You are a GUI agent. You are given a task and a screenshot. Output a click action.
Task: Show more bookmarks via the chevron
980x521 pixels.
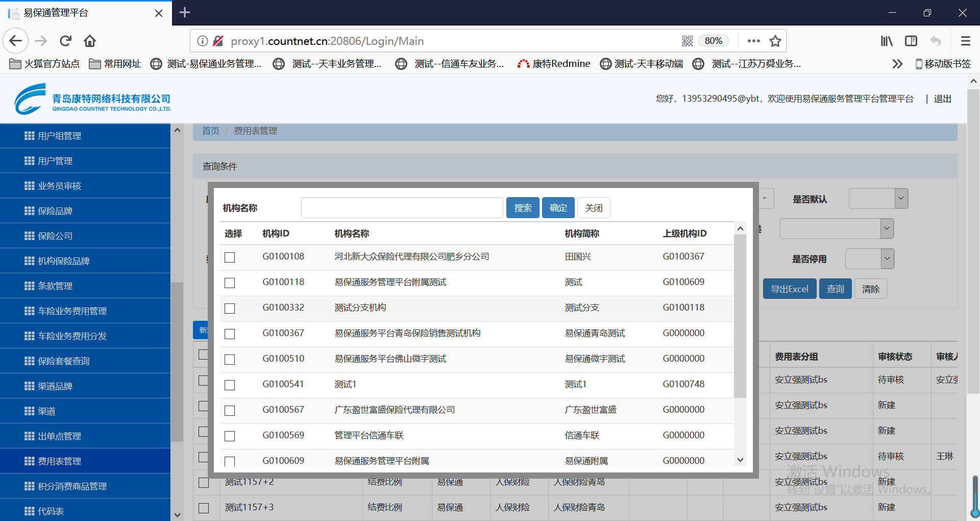[897, 64]
